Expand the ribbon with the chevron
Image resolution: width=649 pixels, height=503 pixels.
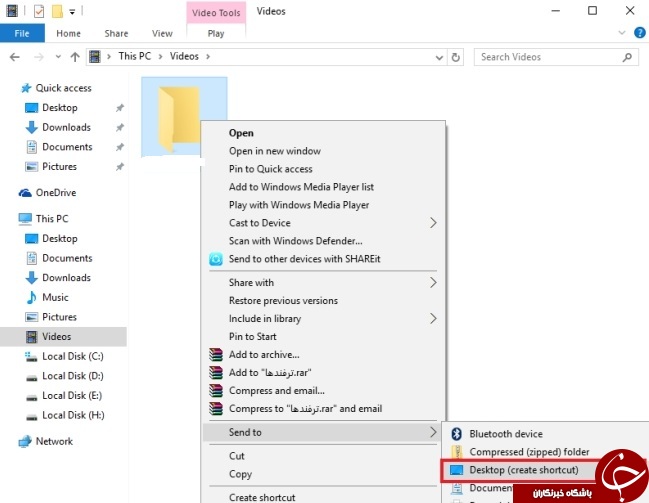click(621, 33)
